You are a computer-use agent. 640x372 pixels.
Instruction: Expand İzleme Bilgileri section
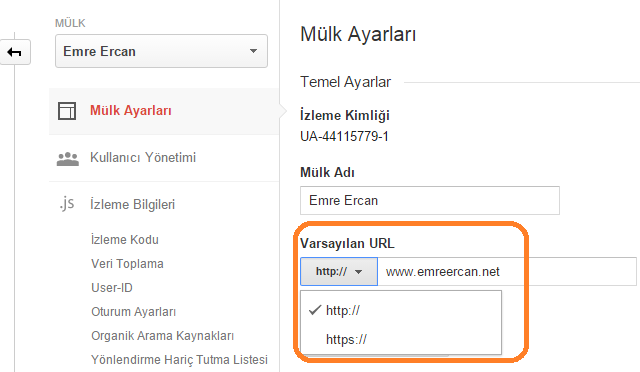132,204
